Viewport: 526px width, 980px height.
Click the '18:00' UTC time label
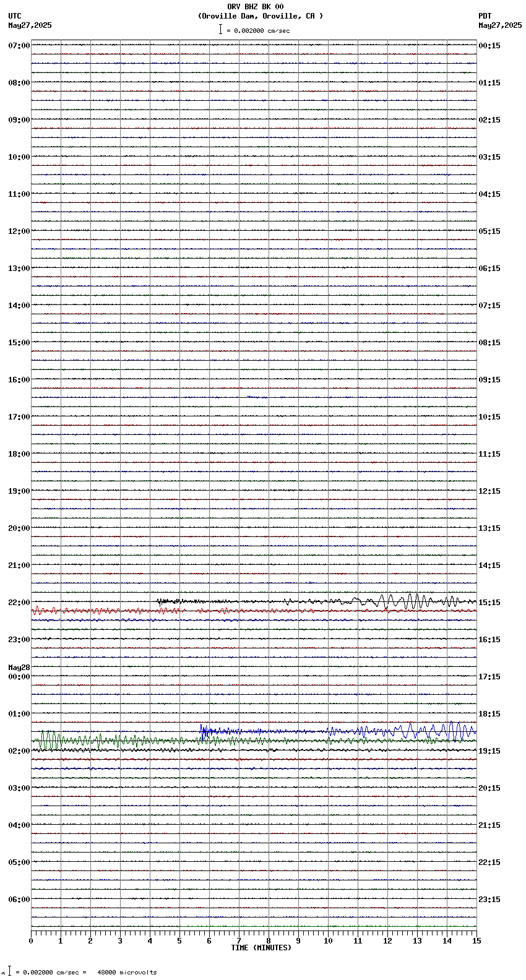19,454
